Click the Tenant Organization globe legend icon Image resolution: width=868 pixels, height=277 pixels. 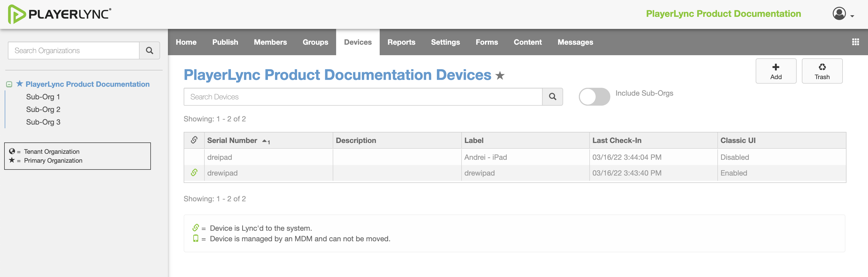tap(12, 151)
